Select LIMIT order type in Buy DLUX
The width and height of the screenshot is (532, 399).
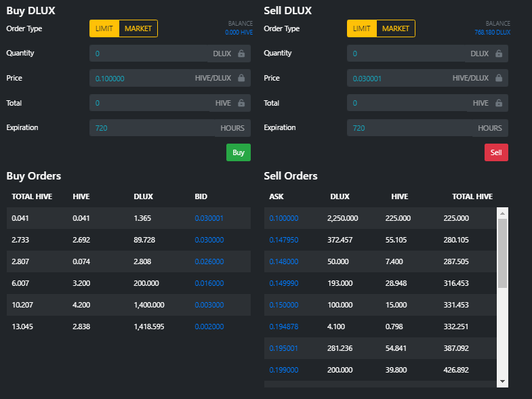(104, 28)
